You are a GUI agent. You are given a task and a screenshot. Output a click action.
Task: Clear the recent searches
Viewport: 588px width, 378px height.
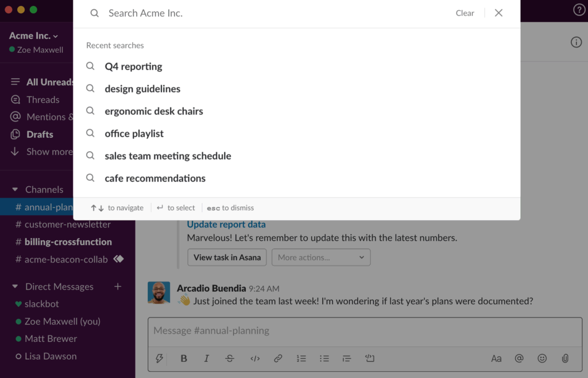point(465,13)
